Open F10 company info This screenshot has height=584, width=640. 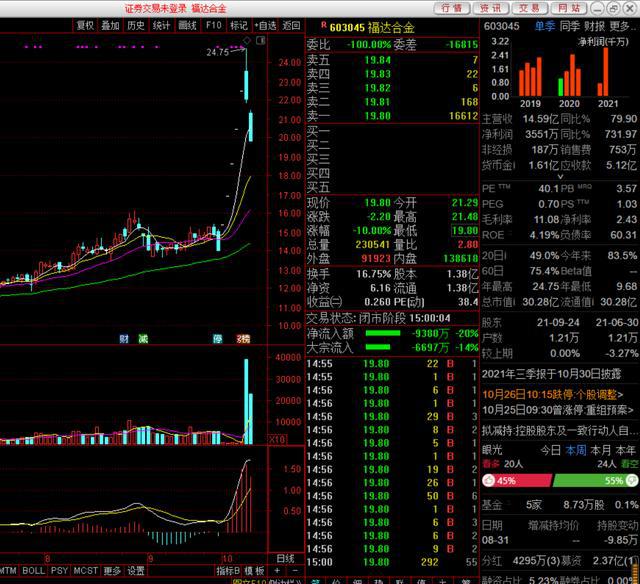(x=213, y=26)
